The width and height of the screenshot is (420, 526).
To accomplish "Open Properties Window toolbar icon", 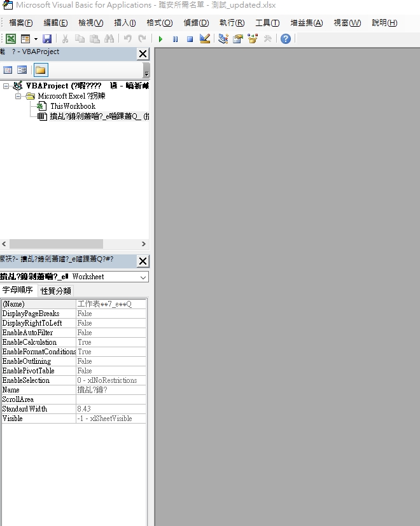I will click(x=238, y=39).
